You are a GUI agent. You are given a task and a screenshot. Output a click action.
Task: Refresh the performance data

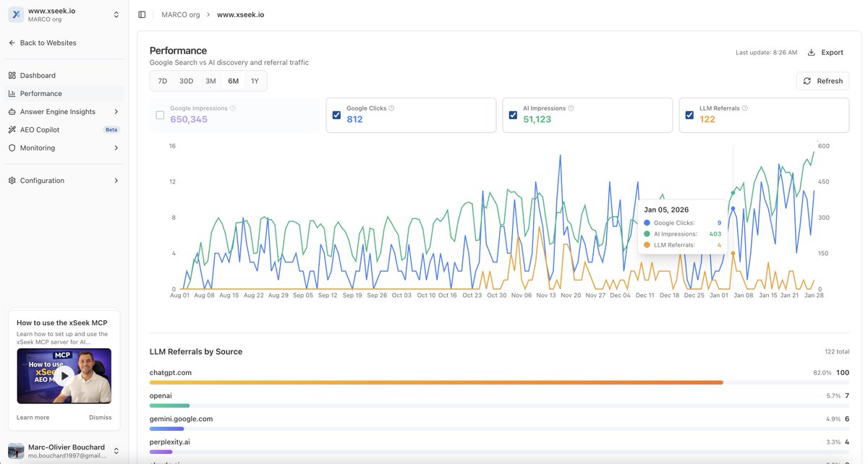[823, 81]
